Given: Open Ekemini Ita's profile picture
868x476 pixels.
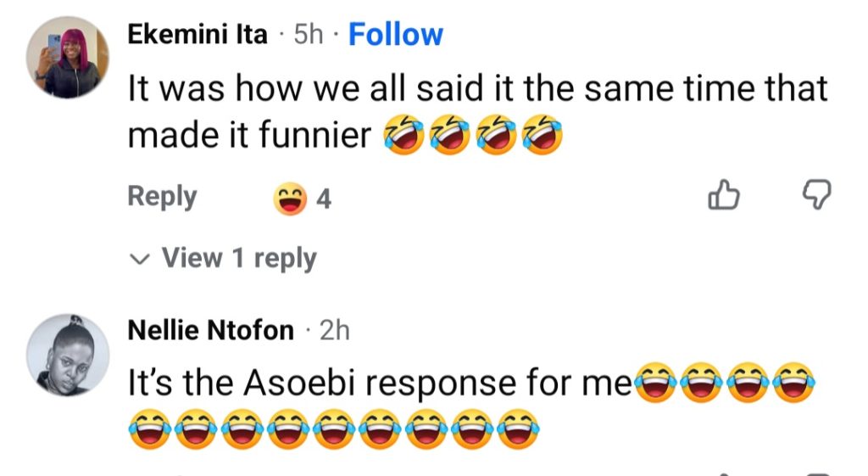Looking at the screenshot, I should click(68, 58).
